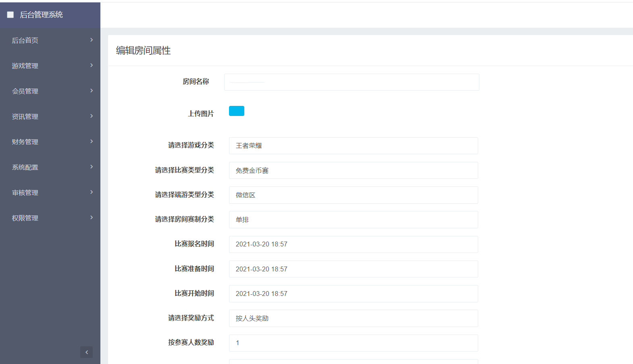Click the 系统配置 chevron icon
Viewport: 633px width, 364px height.
[92, 167]
